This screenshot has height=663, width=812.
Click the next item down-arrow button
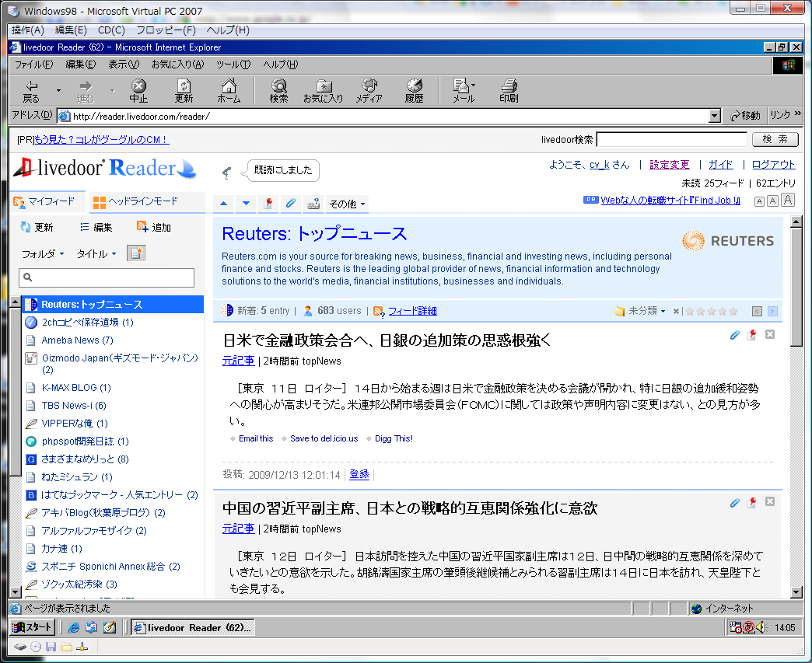[246, 204]
